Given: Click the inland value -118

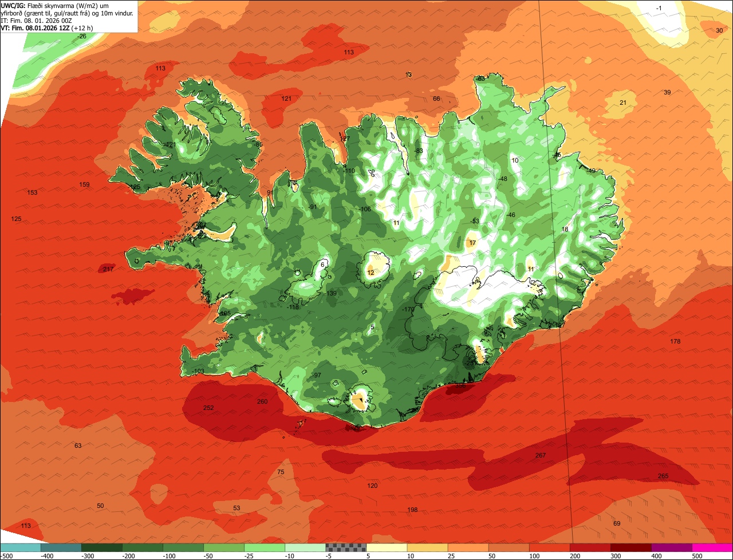Looking at the screenshot, I should click(x=293, y=307).
